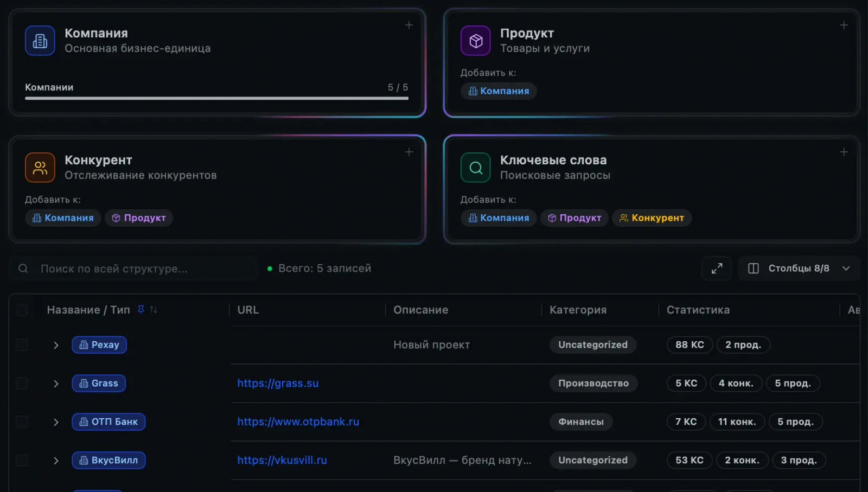Screen dimensions: 868x492
Task: Tick the select-all checkbox in table header
Action: 22,310
